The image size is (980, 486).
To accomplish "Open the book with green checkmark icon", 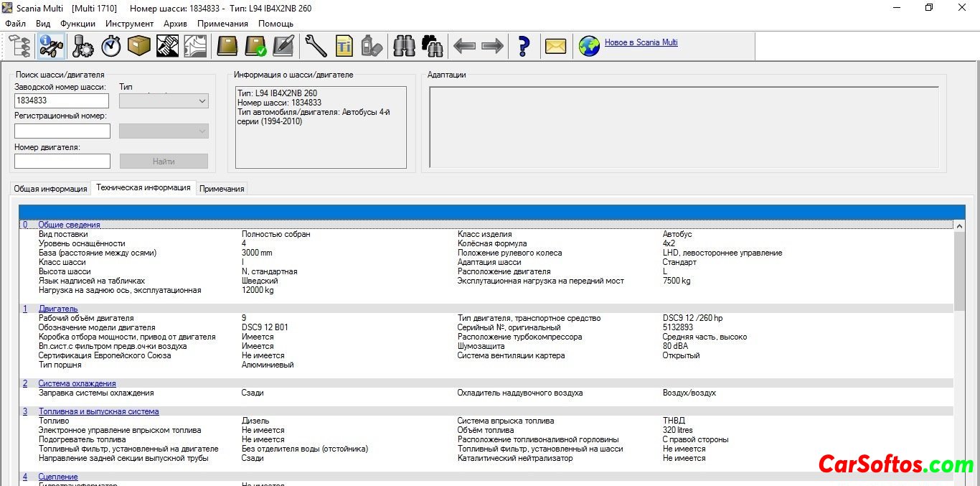I will (255, 47).
